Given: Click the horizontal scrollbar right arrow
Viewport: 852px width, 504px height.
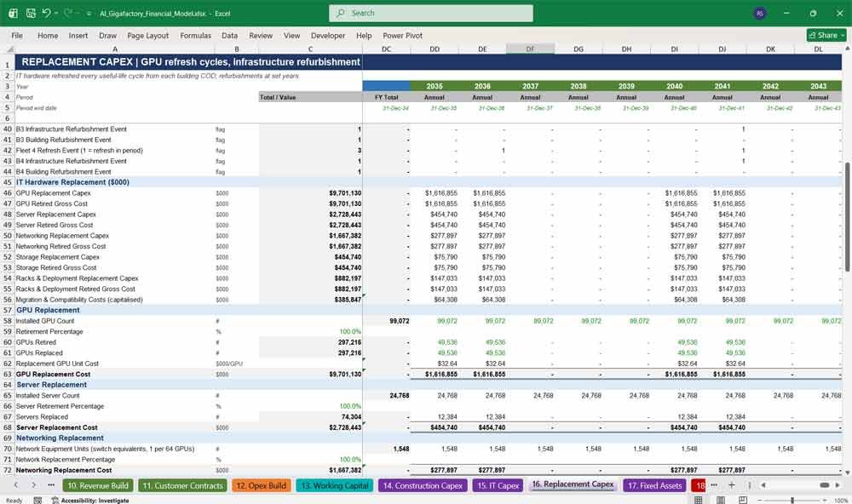Looking at the screenshot, I should pos(838,485).
